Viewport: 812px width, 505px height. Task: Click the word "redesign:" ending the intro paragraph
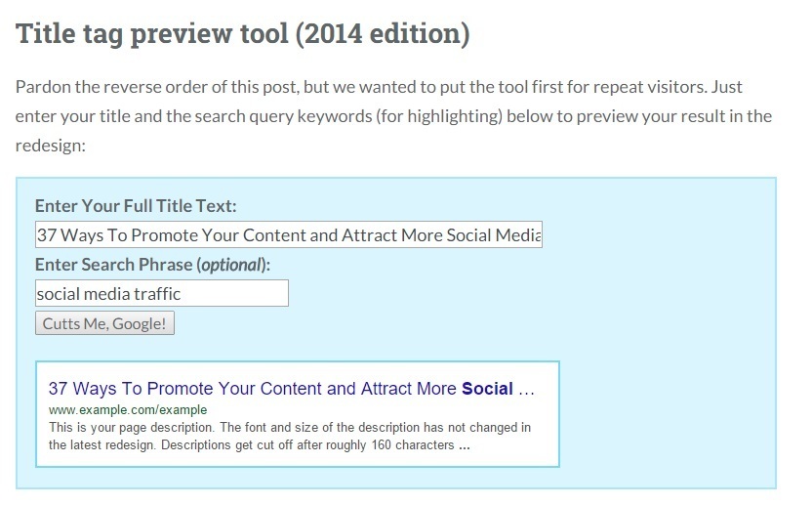click(50, 146)
